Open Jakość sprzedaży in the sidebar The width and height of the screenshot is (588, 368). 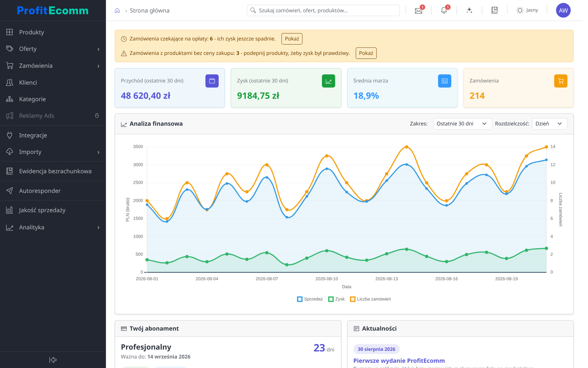(x=53, y=210)
